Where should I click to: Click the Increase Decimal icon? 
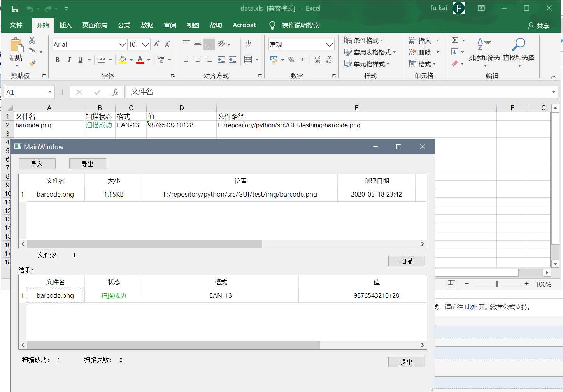click(x=317, y=60)
